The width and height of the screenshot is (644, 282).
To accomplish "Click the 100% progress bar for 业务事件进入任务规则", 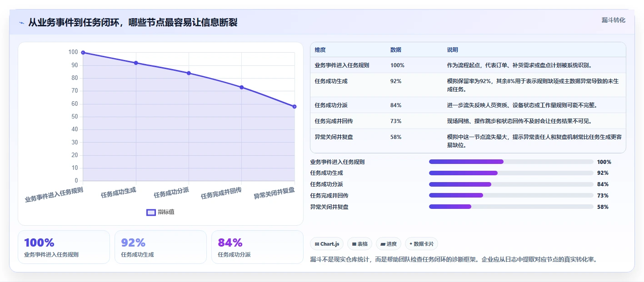I will [511, 162].
